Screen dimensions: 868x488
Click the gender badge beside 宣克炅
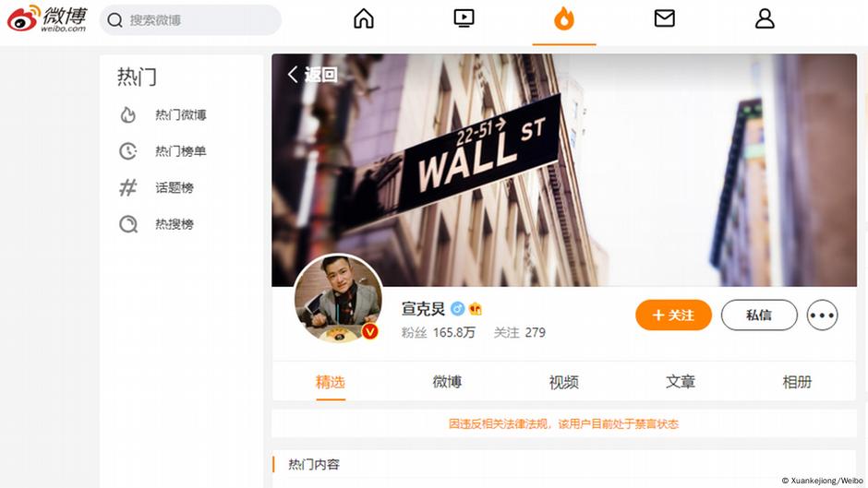pos(457,309)
